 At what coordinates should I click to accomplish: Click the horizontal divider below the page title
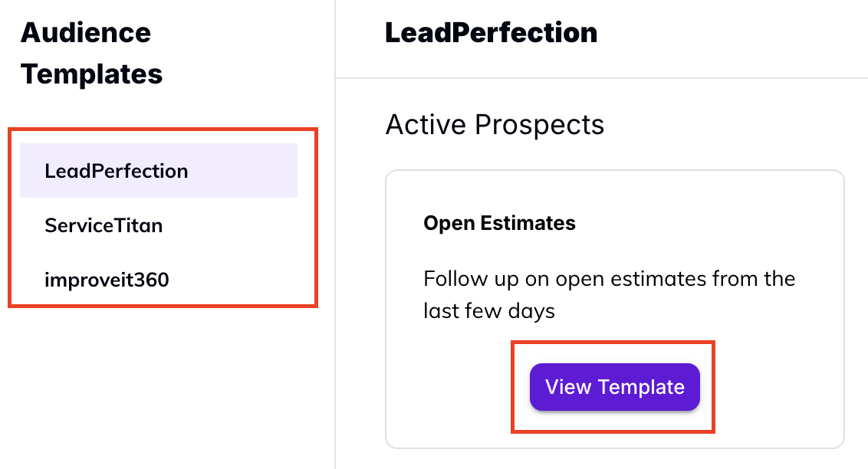(601, 78)
